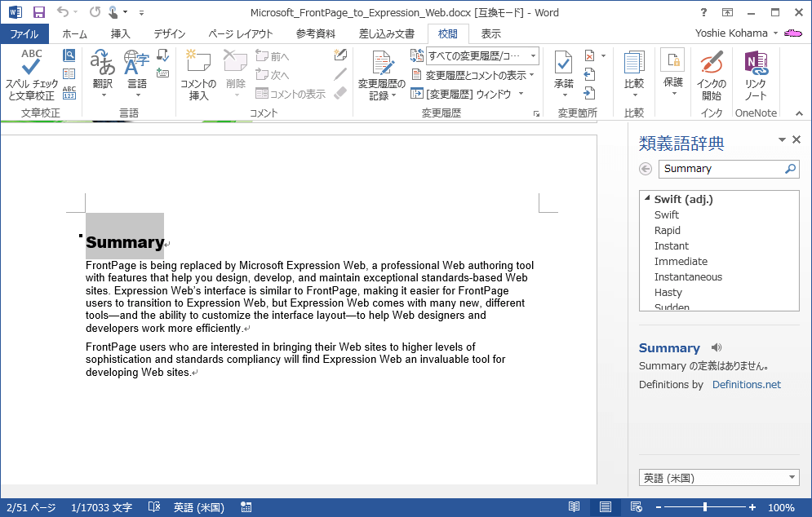Click the markup display icon left of すべての変更履歴
This screenshot has height=517, width=812.
(417, 55)
